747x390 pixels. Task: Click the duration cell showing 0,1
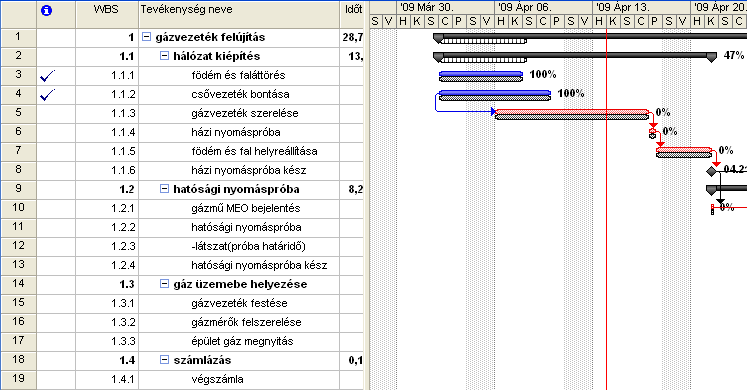point(352,360)
